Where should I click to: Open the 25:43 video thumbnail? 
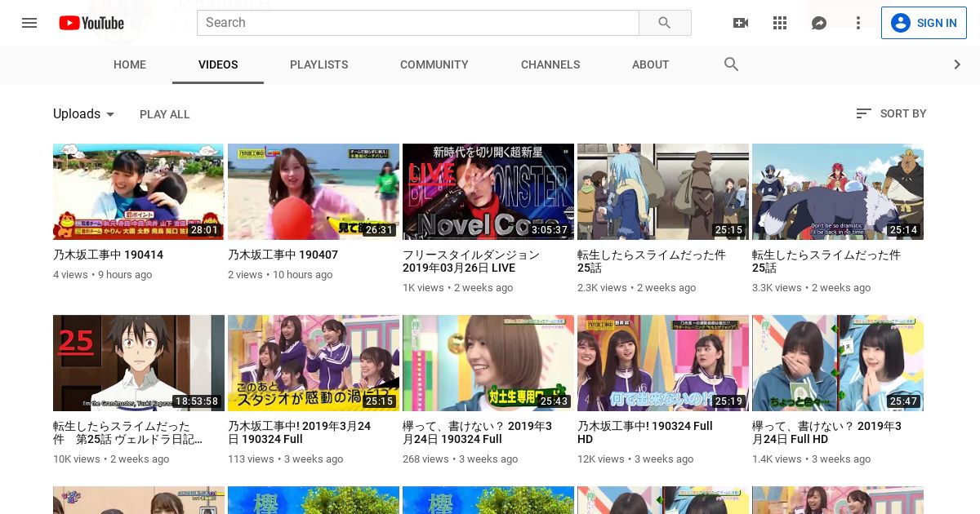pyautogui.click(x=488, y=363)
